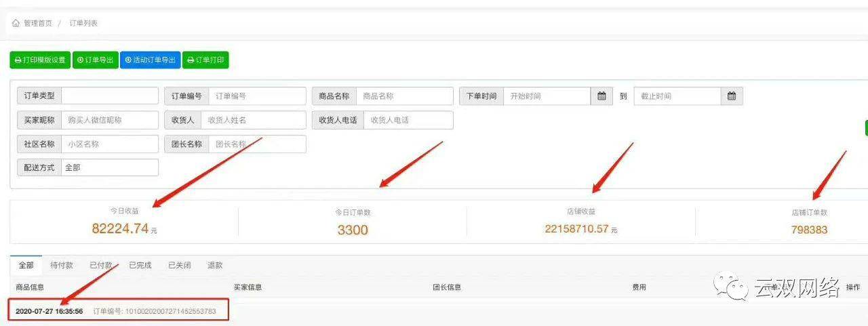Click the 开始时间 date field
Viewport: 868px width, 326px height.
pyautogui.click(x=547, y=96)
